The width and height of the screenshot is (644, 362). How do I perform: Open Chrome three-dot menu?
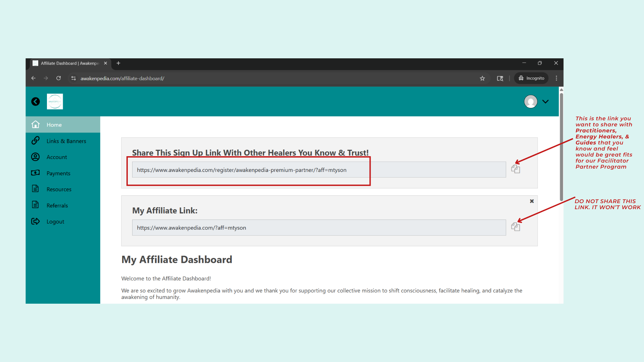coord(556,78)
